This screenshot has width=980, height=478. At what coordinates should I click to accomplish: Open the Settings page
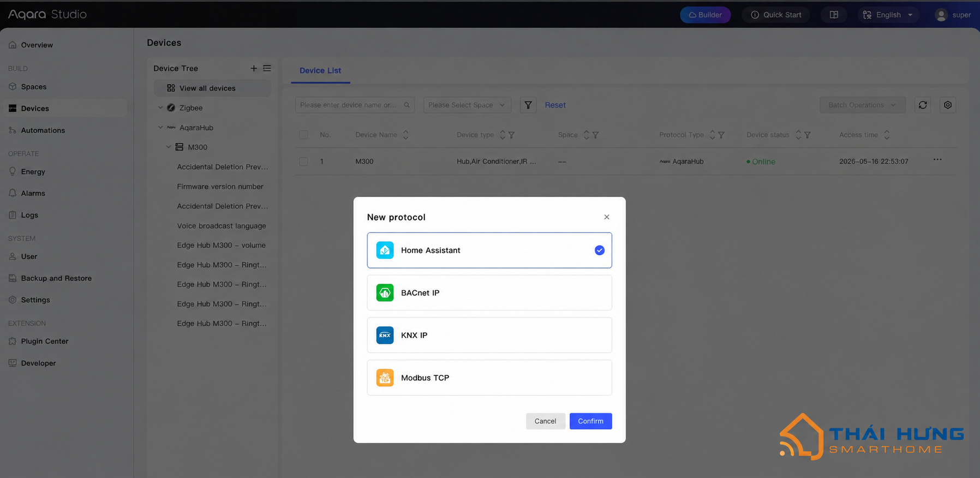coord(65,300)
